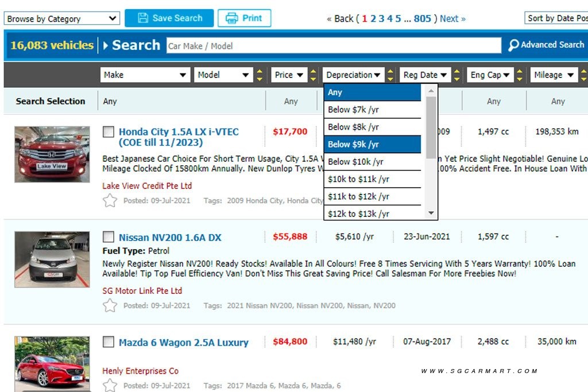Open dealer Henly Enterprises Co

click(x=140, y=371)
